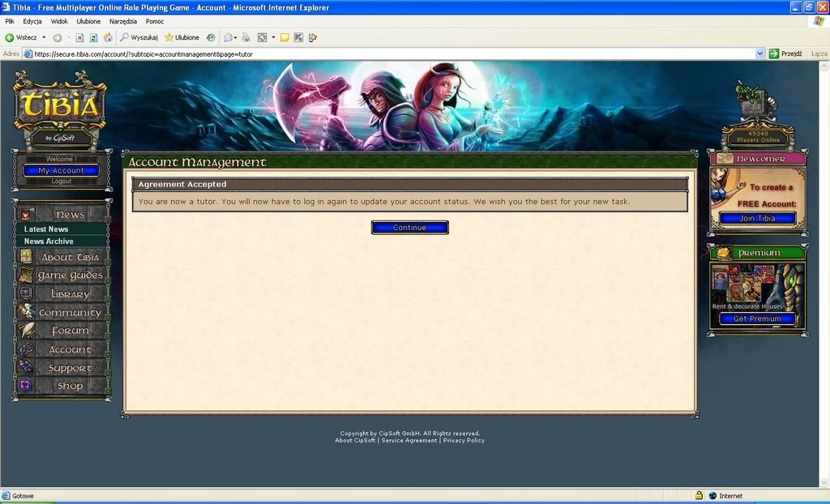Open the Widok menu
This screenshot has width=830, height=504.
tap(59, 22)
